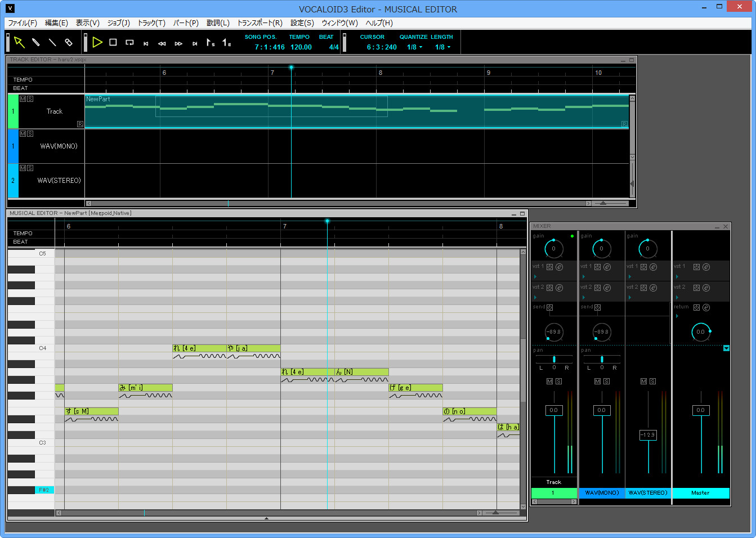Open the ファイル(F) menu

pos(23,23)
